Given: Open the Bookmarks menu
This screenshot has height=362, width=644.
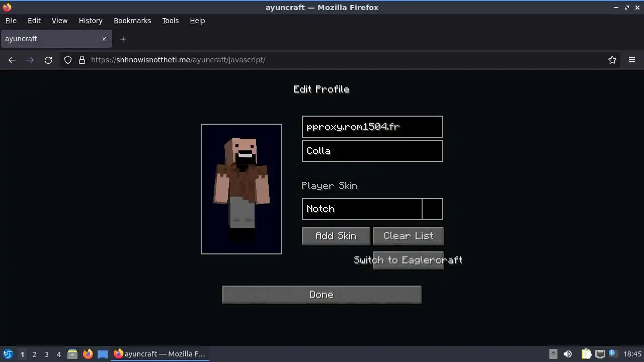Looking at the screenshot, I should point(132,21).
